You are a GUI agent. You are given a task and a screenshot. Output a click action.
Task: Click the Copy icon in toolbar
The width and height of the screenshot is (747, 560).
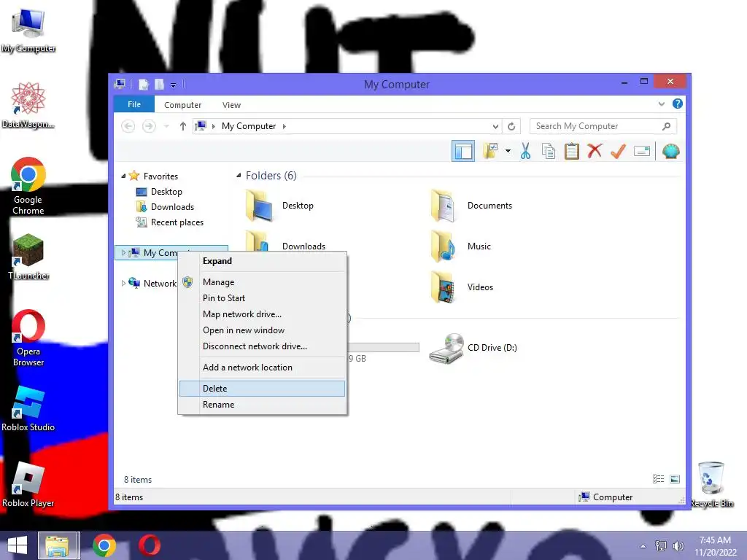pos(549,152)
